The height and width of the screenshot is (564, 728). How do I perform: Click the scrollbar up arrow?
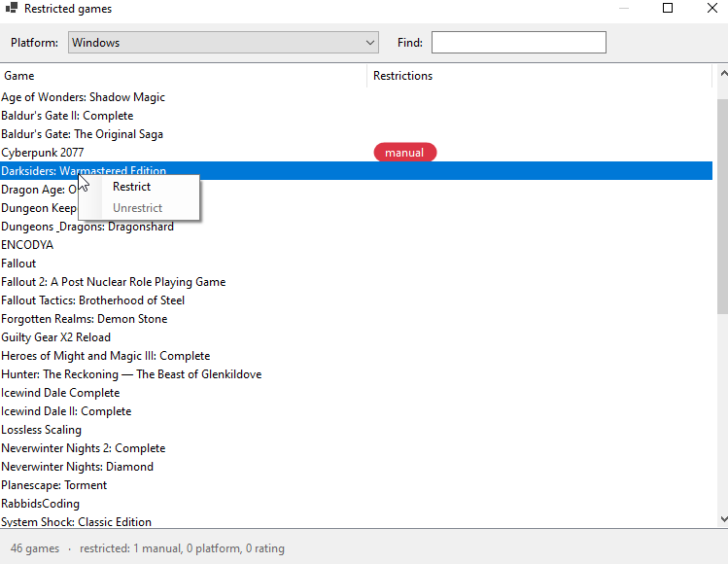723,73
